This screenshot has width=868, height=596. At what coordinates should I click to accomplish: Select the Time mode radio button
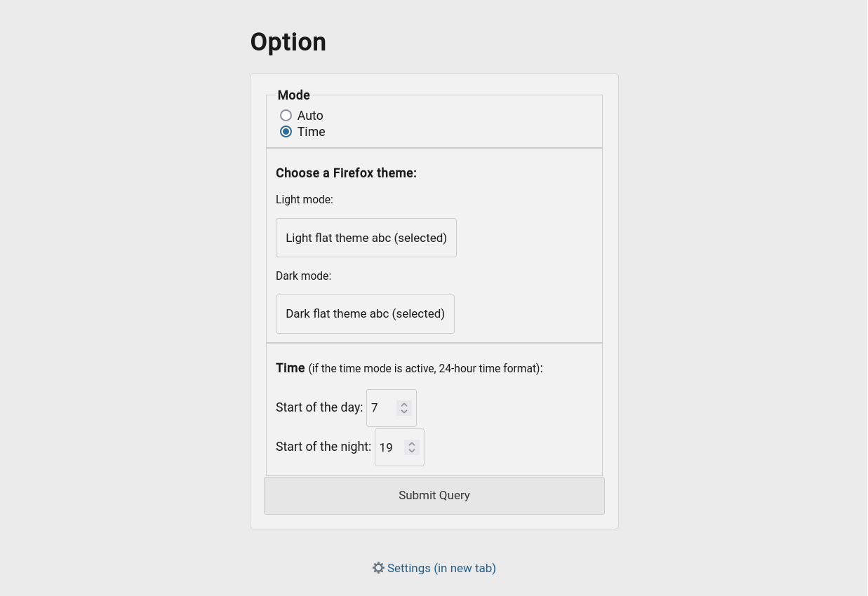coord(286,132)
